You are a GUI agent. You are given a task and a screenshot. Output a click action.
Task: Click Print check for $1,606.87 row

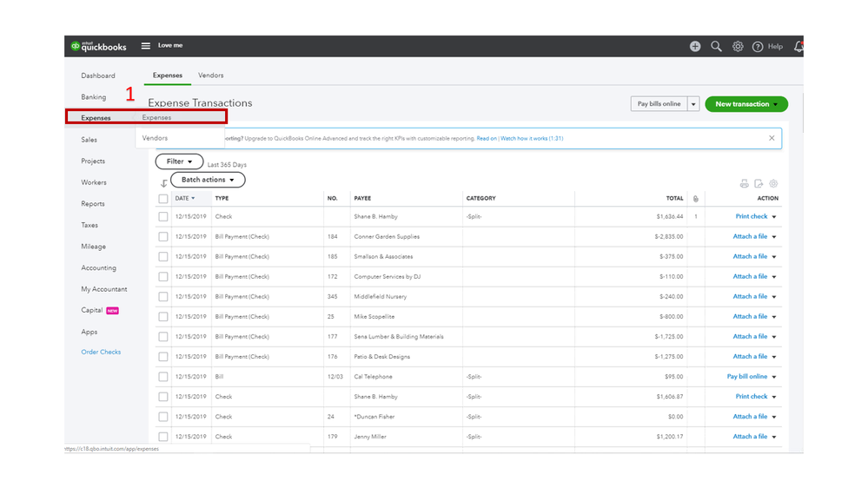(x=752, y=396)
